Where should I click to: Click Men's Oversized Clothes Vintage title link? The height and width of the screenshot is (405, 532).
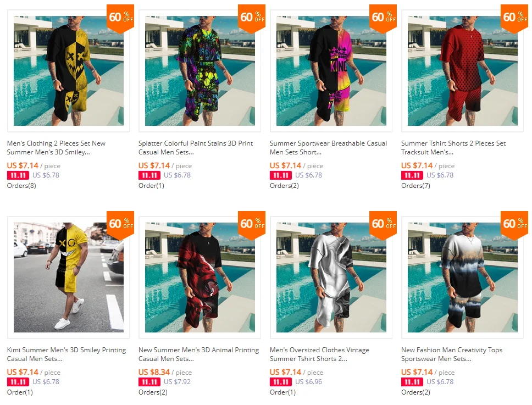click(320, 354)
